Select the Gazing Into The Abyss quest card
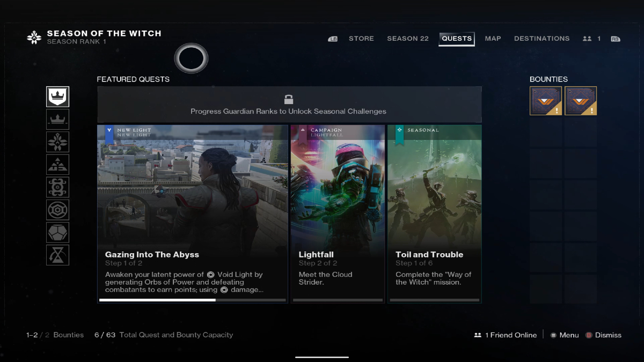The width and height of the screenshot is (644, 362). tap(192, 213)
